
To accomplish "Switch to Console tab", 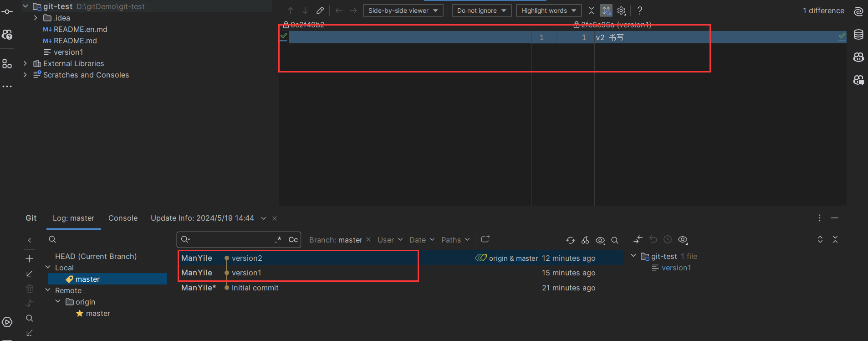I will (123, 218).
